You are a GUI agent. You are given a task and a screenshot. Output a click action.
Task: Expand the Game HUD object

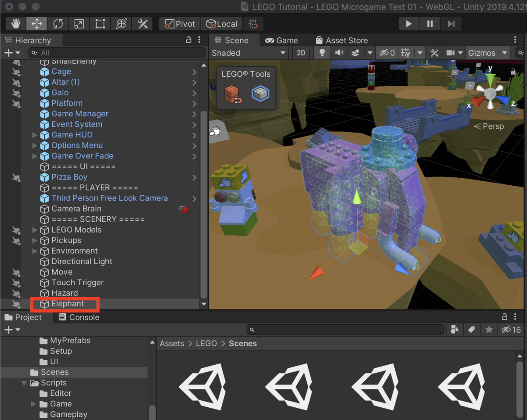[x=35, y=135]
